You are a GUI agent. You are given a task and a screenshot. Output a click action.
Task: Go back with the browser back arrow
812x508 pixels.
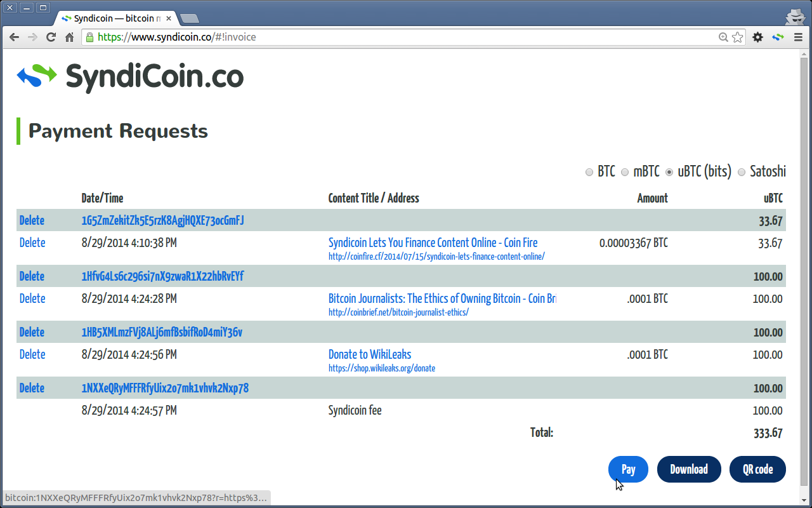pyautogui.click(x=14, y=37)
